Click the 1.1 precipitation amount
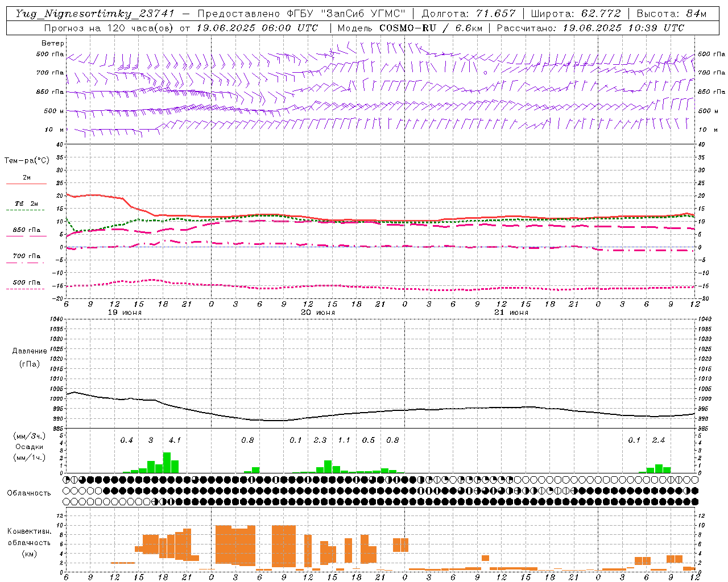 (x=344, y=440)
